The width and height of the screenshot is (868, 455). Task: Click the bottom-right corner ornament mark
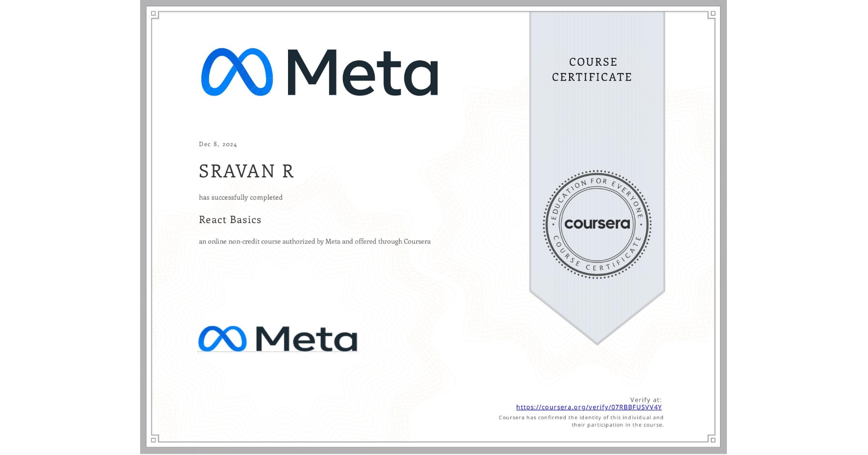[x=713, y=440]
